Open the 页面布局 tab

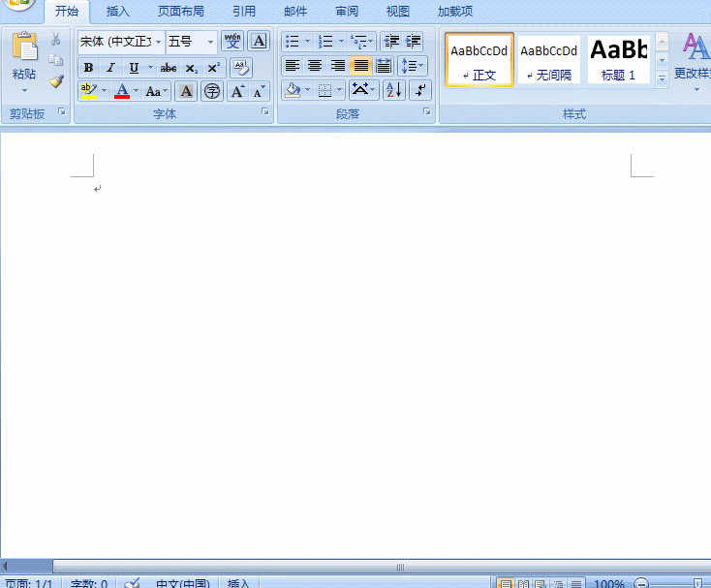tap(181, 12)
